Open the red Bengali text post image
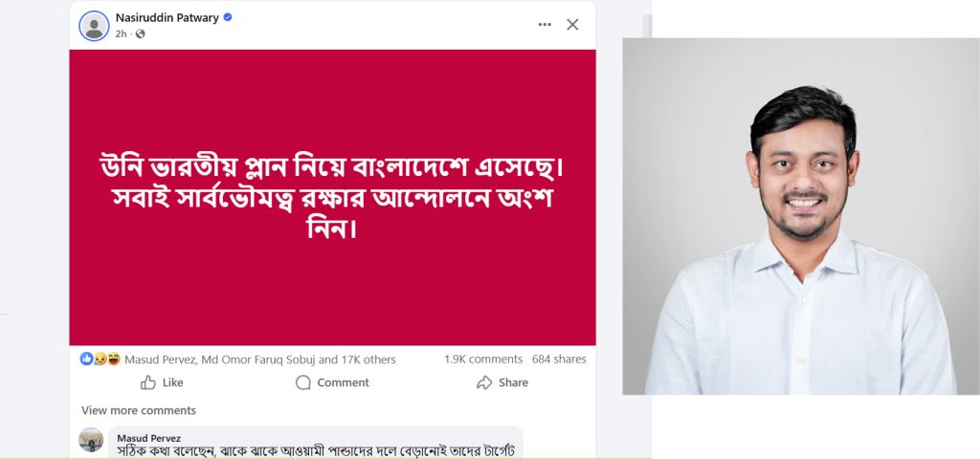The height and width of the screenshot is (459, 980). tap(332, 197)
